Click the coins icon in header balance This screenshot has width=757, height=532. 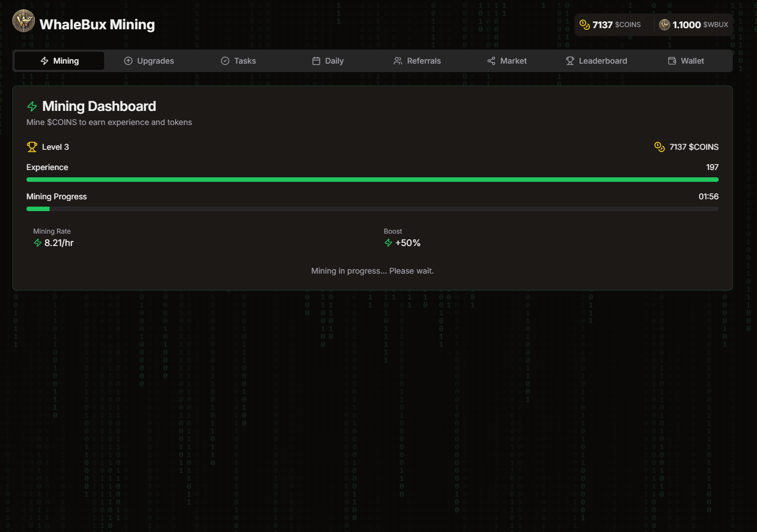coord(585,25)
